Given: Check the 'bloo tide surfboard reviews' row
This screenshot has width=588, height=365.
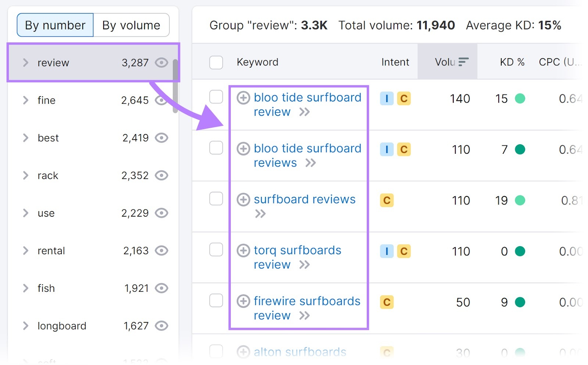Looking at the screenshot, I should click(216, 148).
